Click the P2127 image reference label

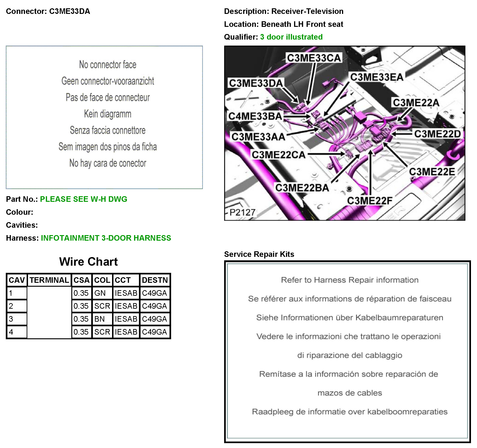tap(242, 212)
